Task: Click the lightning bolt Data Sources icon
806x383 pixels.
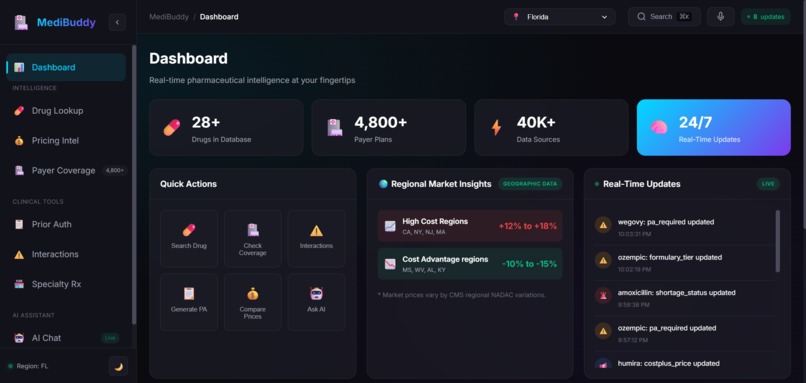Action: click(496, 127)
